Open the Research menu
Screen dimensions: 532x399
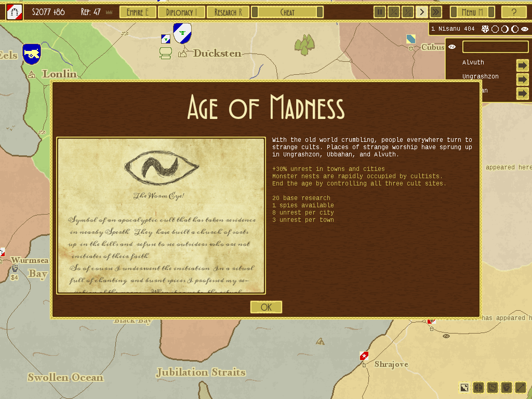[x=228, y=12]
